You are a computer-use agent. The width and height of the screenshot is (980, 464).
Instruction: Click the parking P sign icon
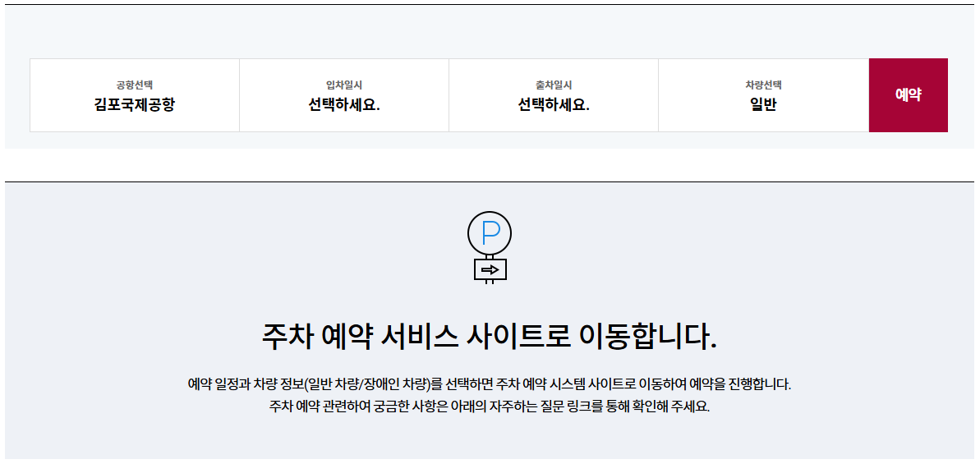tap(490, 248)
